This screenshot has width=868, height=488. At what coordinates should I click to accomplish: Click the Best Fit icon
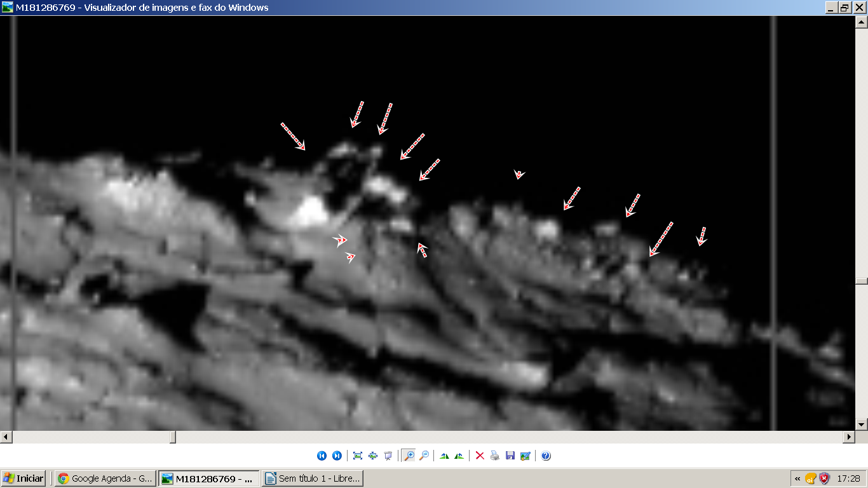pyautogui.click(x=358, y=456)
